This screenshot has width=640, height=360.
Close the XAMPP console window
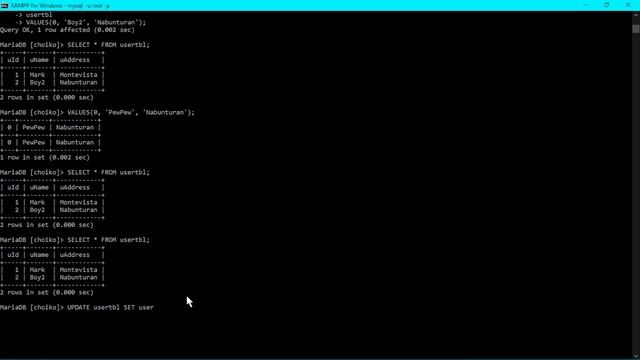click(x=628, y=5)
